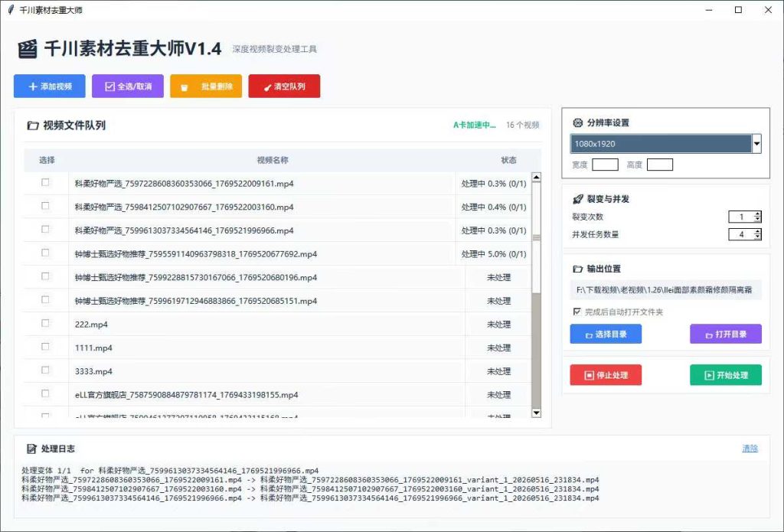Click the 选择 column header
Viewport: 784px width, 532px height.
pos(47,160)
